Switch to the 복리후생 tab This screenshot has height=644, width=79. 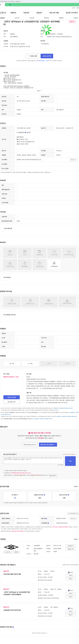point(46,18)
